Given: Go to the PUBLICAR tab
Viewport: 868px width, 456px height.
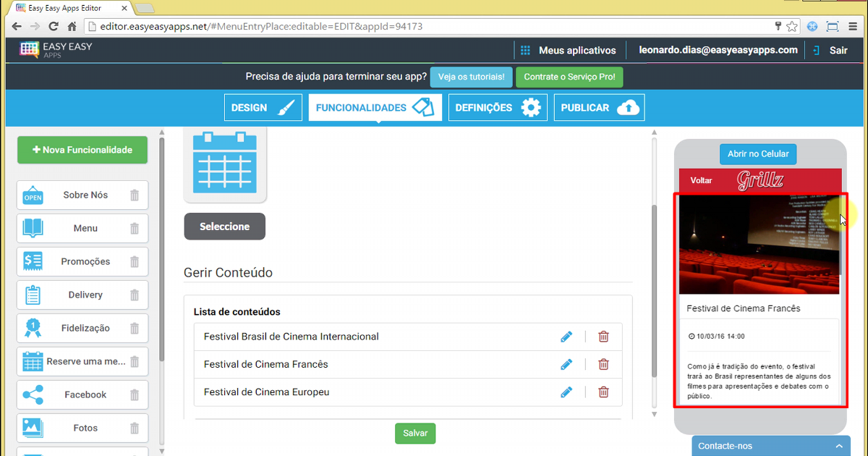Looking at the screenshot, I should 599,108.
